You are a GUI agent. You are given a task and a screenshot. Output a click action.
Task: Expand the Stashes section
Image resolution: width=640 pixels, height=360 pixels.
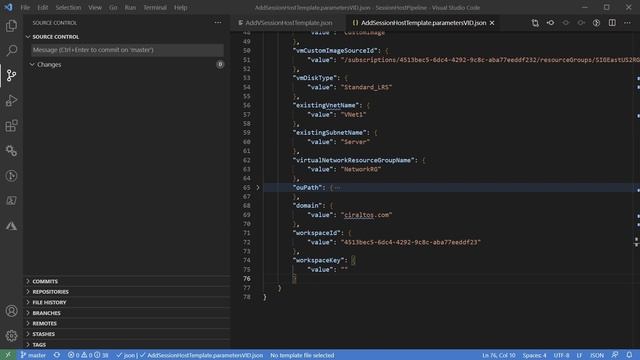[127, 334]
